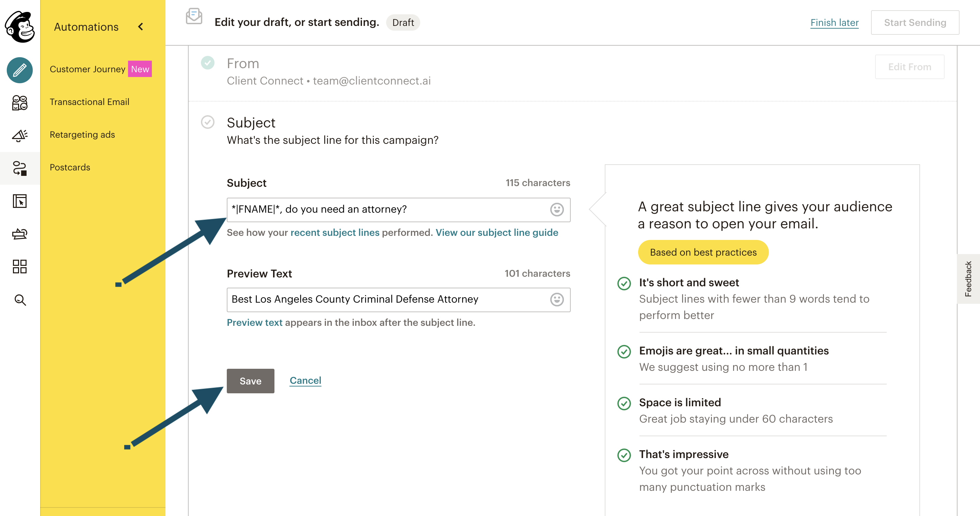Open the Campaigns megaphone icon
Viewport: 980px width, 516px height.
click(20, 136)
